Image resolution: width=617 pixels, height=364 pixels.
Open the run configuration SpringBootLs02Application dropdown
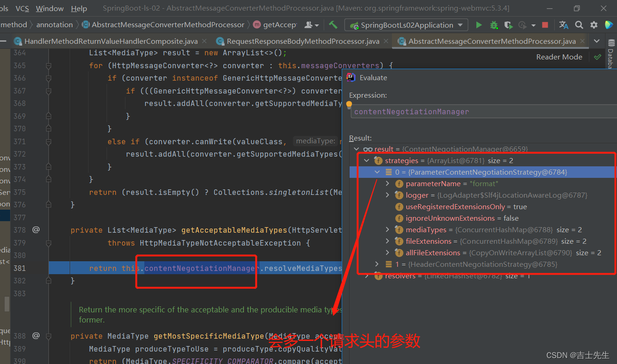click(407, 25)
